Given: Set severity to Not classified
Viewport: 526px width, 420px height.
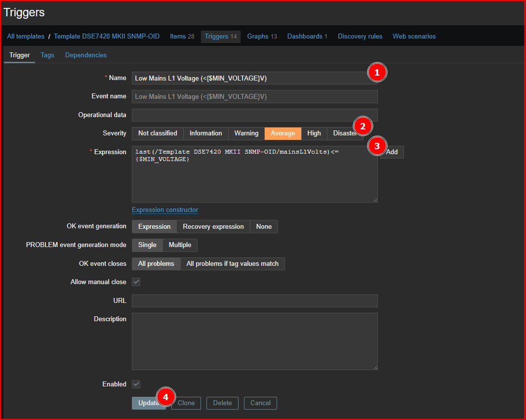Looking at the screenshot, I should pyautogui.click(x=158, y=133).
